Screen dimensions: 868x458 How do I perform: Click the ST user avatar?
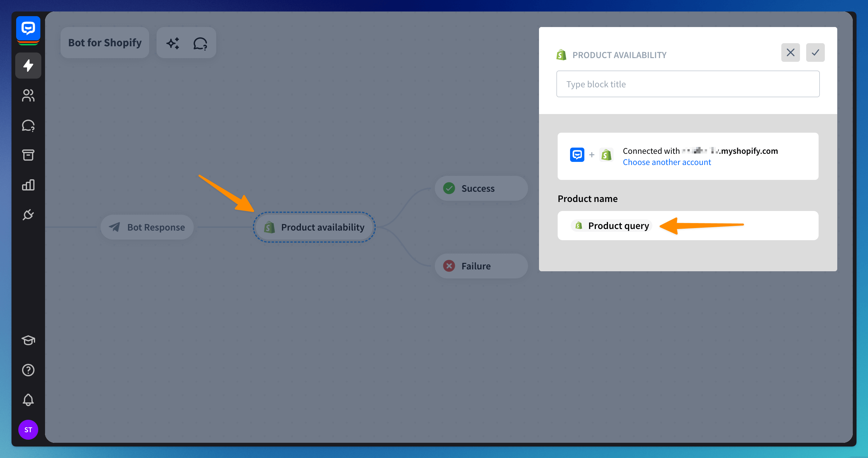pos(28,430)
